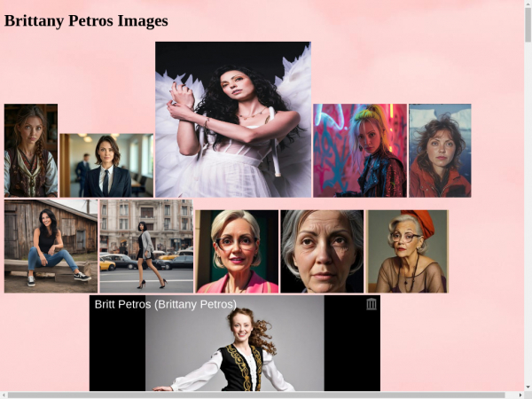Click the 'Brittany Petros Images' page heading
532x399 pixels.
coord(86,20)
